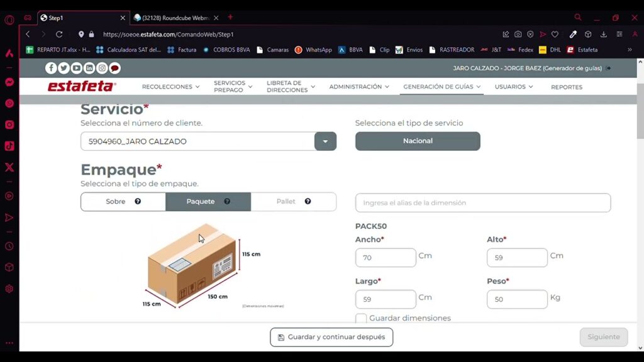
Task: Select the Nacional service type
Action: [x=418, y=141]
